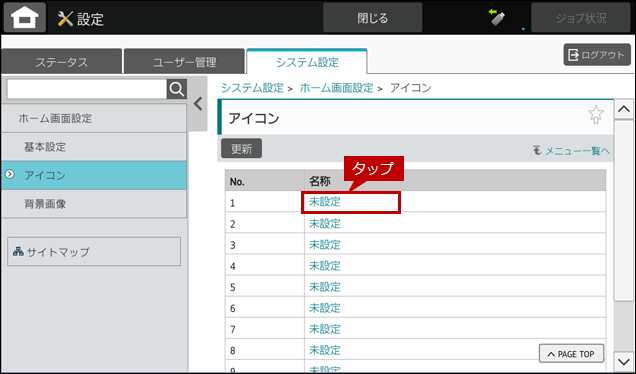Click the scroll down arrow button
The width and height of the screenshot is (636, 374).
pyautogui.click(x=623, y=361)
